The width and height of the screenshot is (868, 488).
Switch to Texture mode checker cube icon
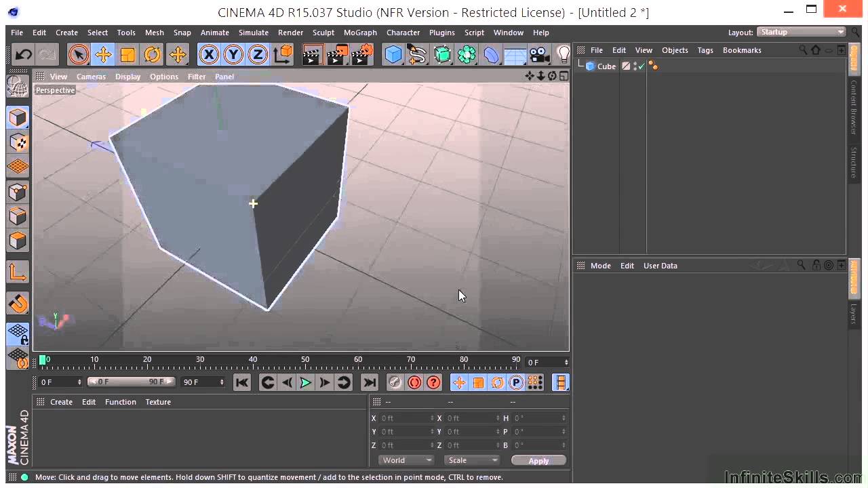pos(18,142)
